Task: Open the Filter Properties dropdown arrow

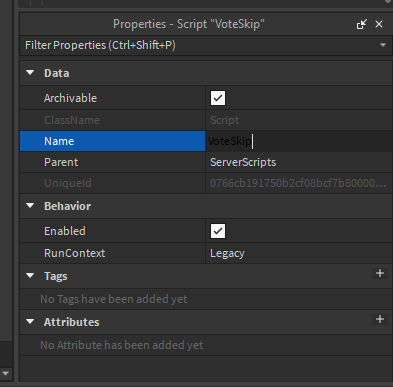Action: 383,45
